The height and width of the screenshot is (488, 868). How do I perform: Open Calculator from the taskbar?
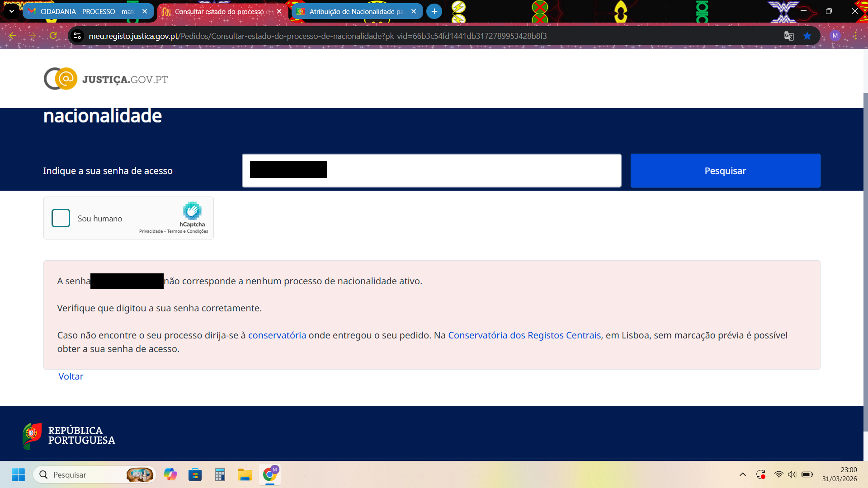coord(220,474)
